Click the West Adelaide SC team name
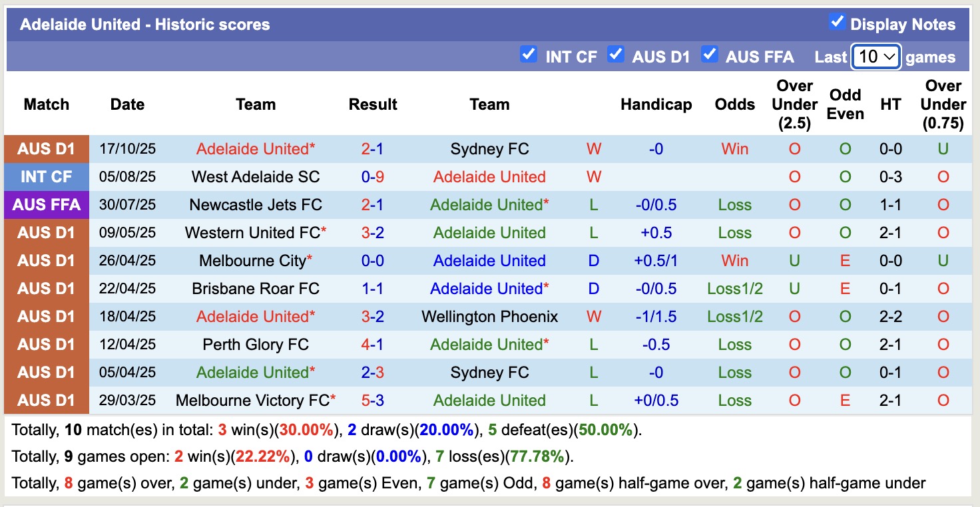The width and height of the screenshot is (980, 507). pyautogui.click(x=256, y=177)
